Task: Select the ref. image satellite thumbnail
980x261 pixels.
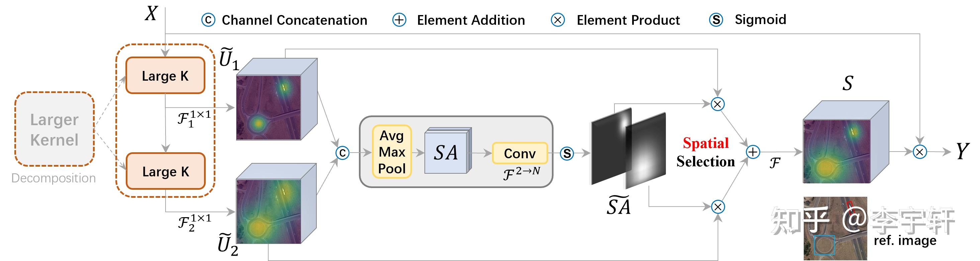Action: (x=835, y=228)
